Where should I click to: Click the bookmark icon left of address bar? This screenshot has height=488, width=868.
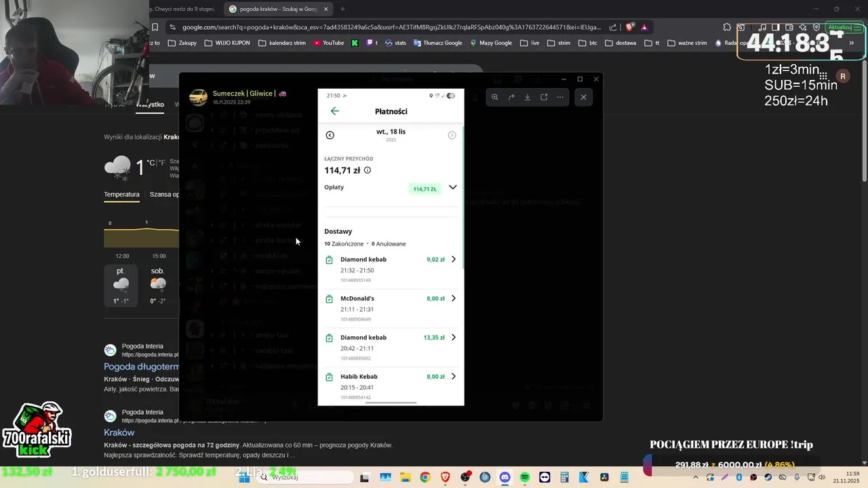pyautogui.click(x=155, y=27)
